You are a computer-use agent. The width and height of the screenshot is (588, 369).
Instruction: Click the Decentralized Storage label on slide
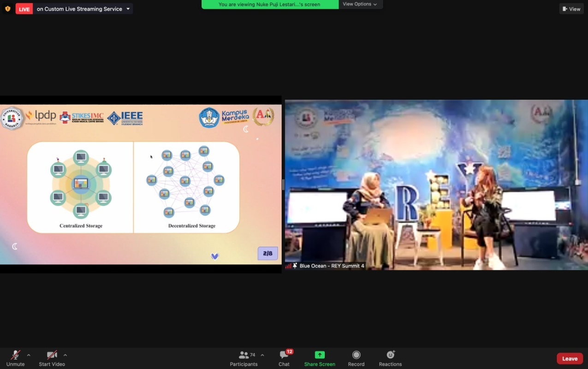click(192, 226)
